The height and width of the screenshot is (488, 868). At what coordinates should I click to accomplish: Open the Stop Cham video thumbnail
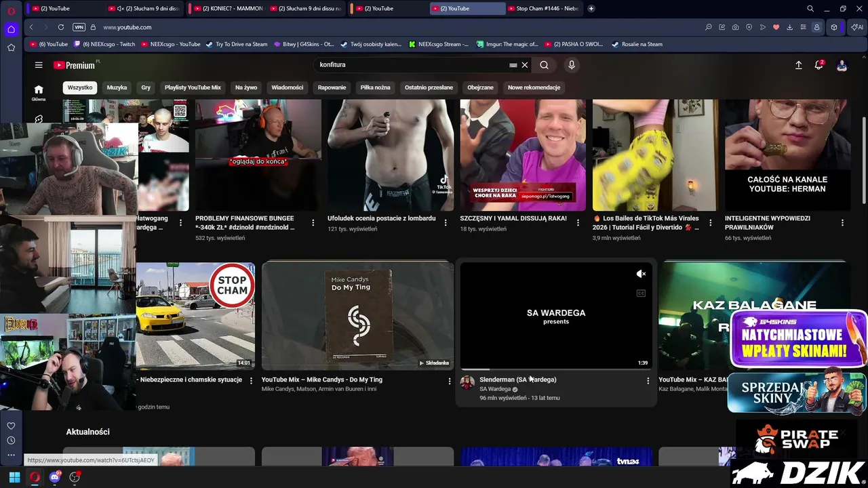pos(195,316)
